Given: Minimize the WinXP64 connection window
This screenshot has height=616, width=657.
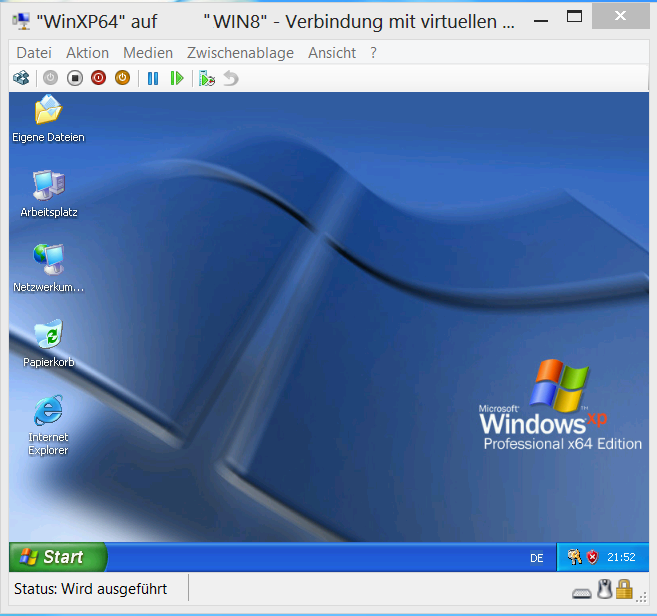Looking at the screenshot, I should pos(541,21).
